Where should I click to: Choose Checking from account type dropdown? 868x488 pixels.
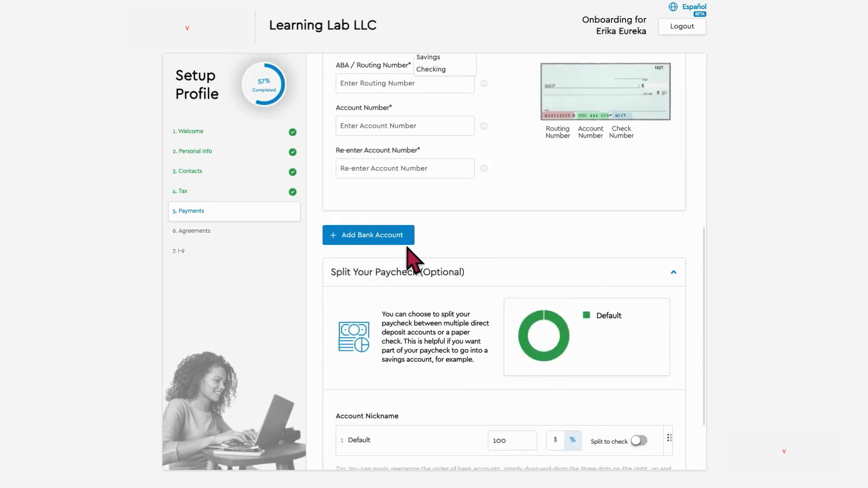pyautogui.click(x=431, y=69)
